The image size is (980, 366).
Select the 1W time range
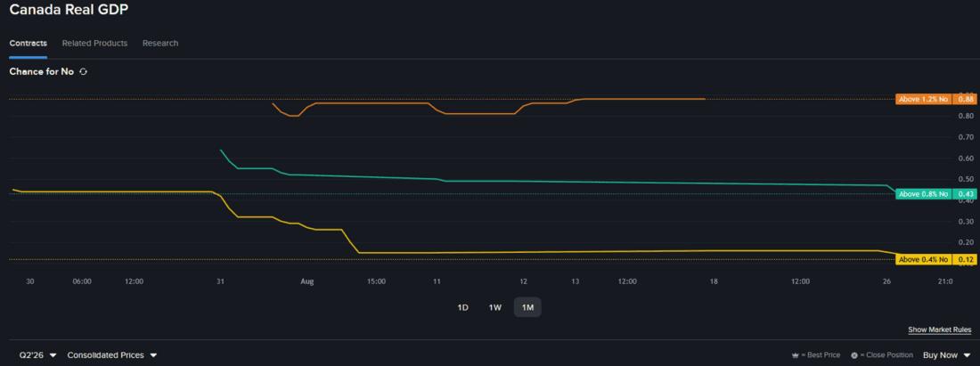tap(495, 307)
